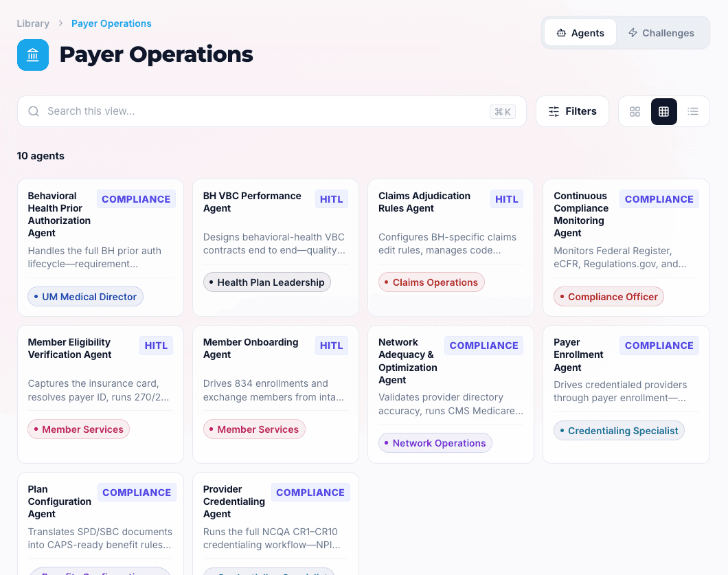Click 'Drives credentialed providers' description

tap(620, 391)
